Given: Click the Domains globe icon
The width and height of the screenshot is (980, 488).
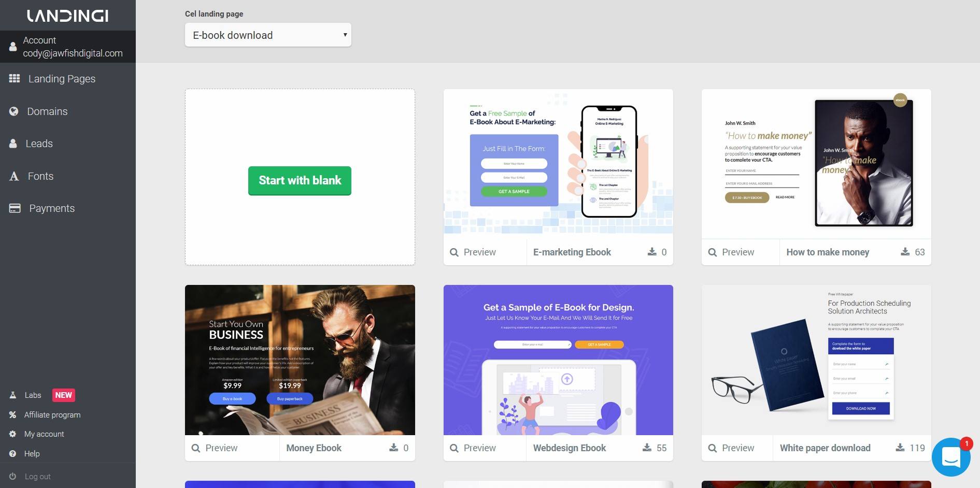Looking at the screenshot, I should tap(14, 111).
